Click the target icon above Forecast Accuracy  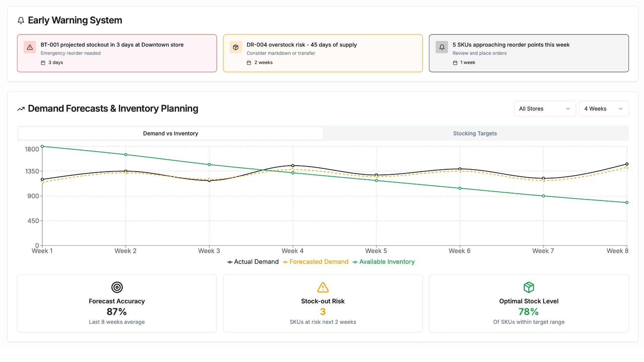coord(116,287)
